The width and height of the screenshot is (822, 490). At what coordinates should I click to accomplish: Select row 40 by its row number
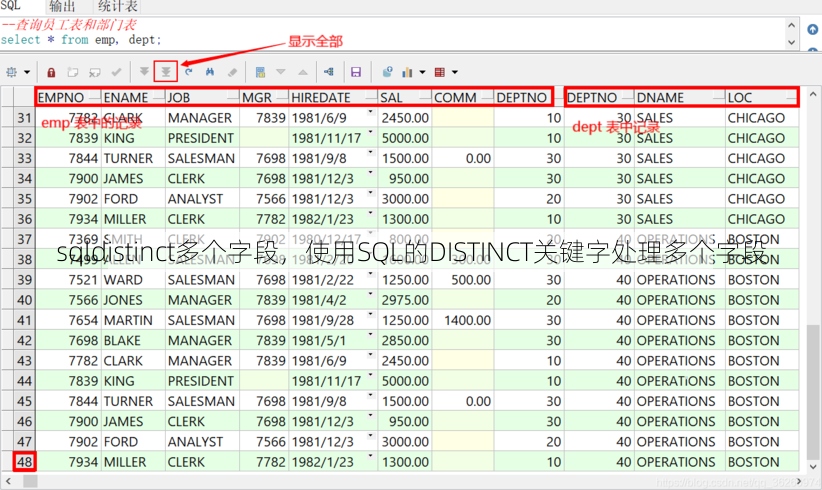[x=24, y=300]
